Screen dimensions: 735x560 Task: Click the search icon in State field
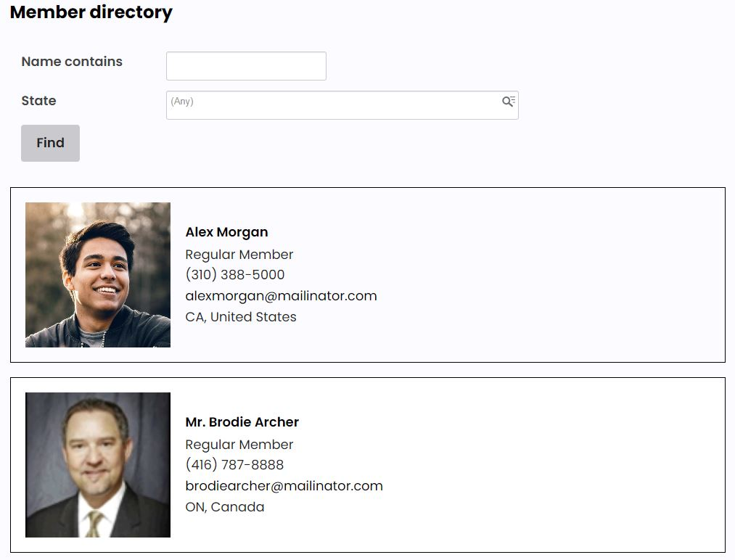tap(509, 102)
